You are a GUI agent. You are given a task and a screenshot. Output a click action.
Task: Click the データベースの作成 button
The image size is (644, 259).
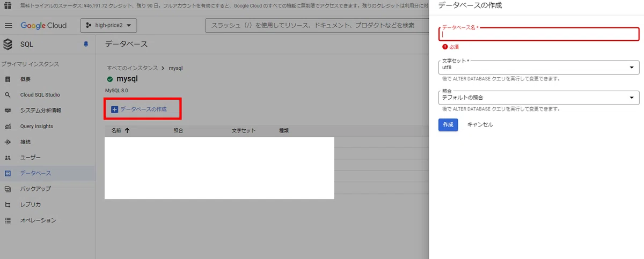tap(139, 109)
